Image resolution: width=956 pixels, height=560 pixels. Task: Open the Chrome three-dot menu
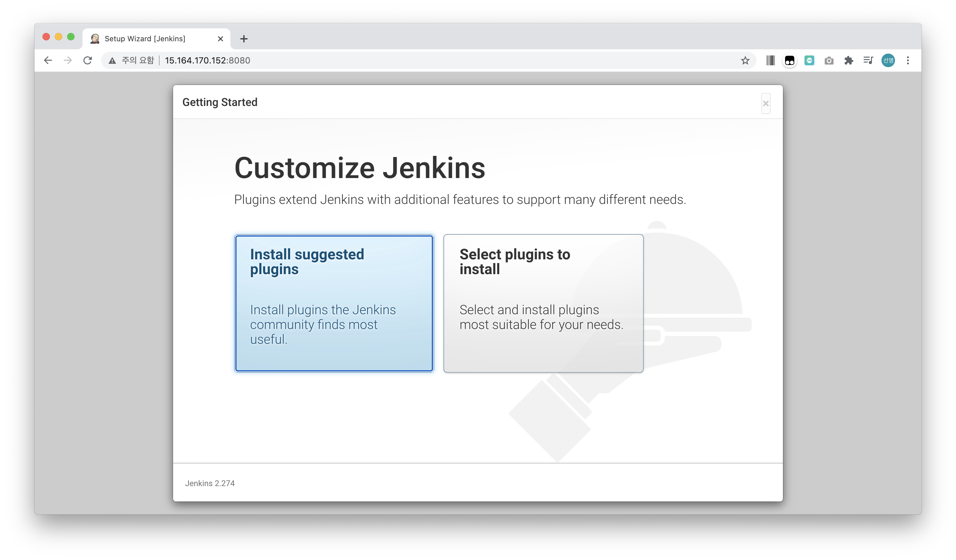pos(908,60)
